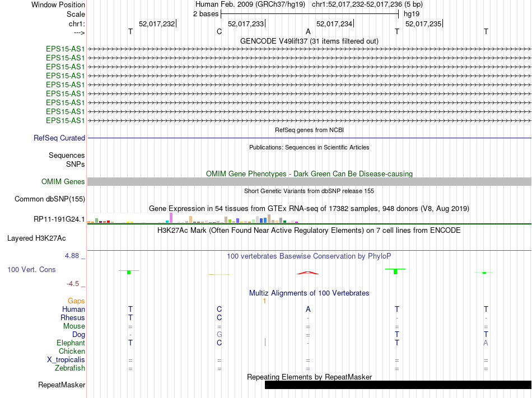Click the Rhesus species label

coord(73,317)
